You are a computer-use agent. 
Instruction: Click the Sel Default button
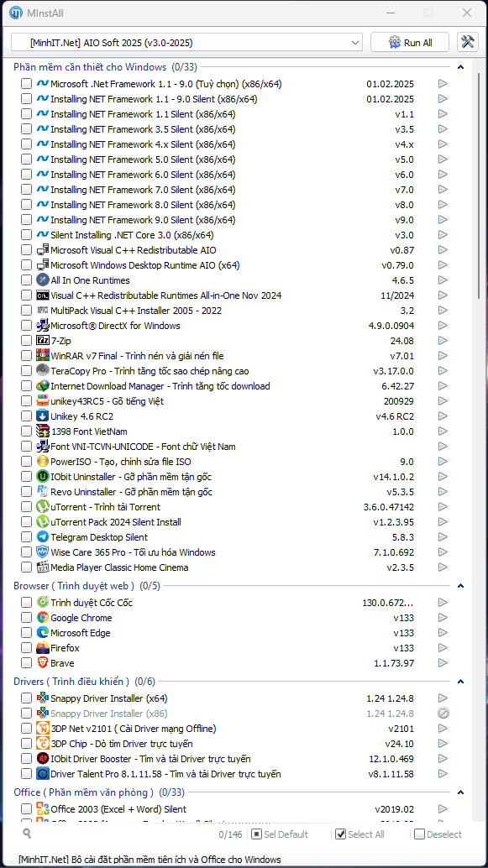(280, 834)
